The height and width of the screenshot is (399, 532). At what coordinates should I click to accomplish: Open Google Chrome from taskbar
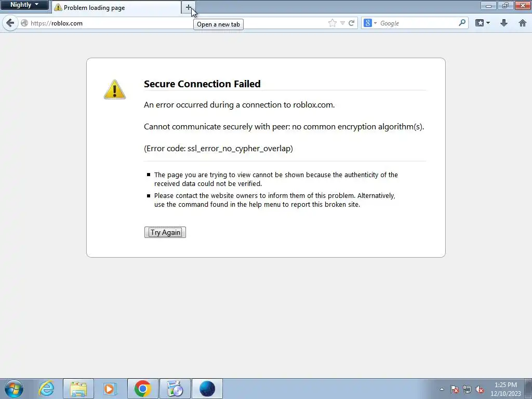tap(142, 389)
